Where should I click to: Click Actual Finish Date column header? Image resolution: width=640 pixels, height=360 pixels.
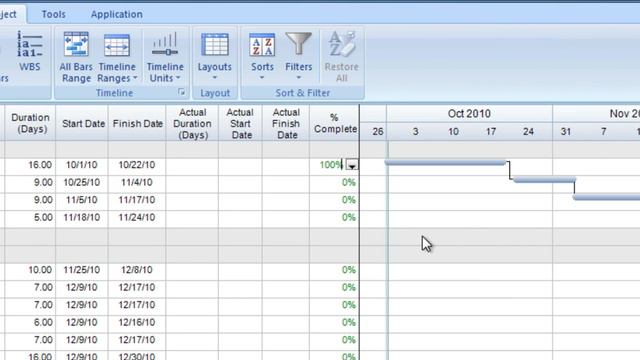[286, 123]
